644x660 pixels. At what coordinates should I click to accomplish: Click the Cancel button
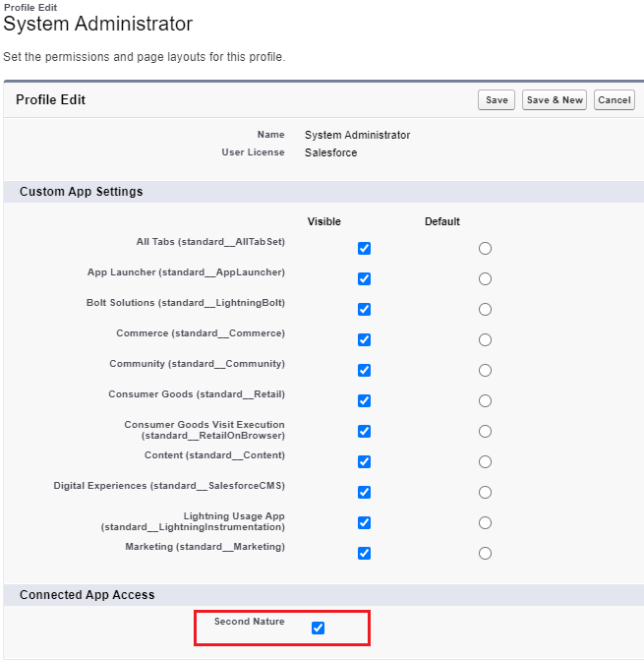pyautogui.click(x=615, y=100)
